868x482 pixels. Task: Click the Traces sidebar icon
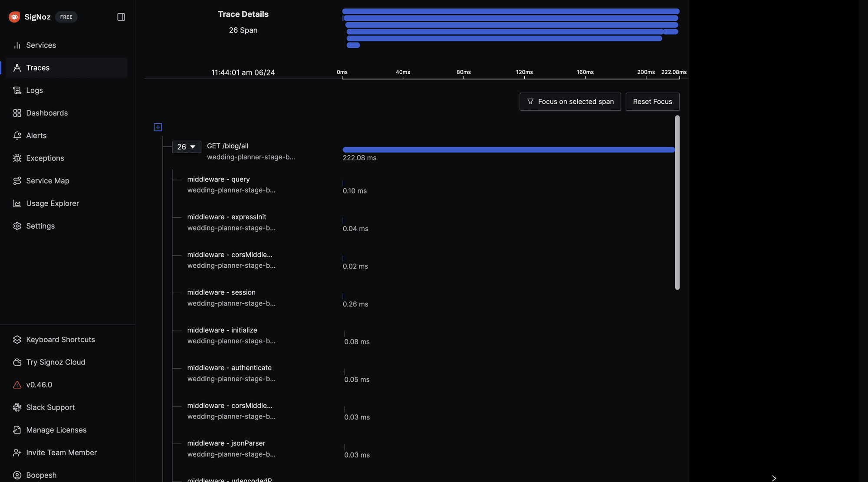[17, 68]
